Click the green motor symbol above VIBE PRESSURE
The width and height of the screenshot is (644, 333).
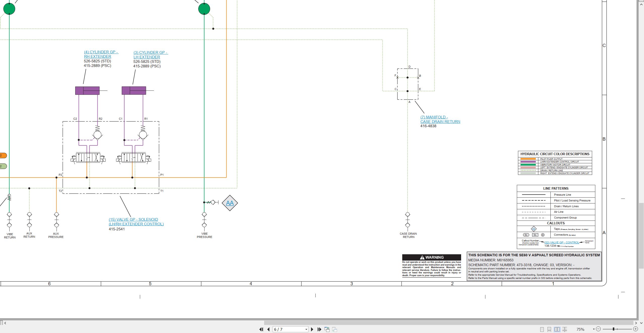coord(204,9)
